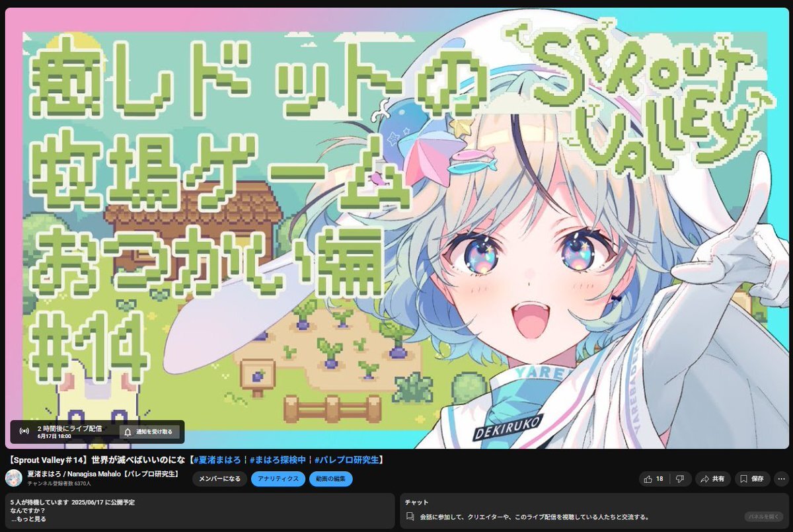
Task: Click the Sprout Valley video thumbnail player
Action: coord(397,228)
